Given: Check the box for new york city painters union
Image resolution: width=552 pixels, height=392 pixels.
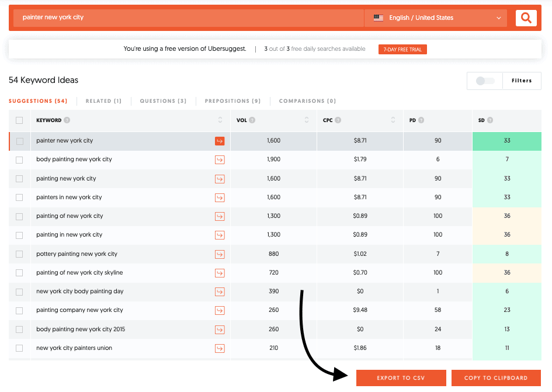Looking at the screenshot, I should pyautogui.click(x=19, y=348).
